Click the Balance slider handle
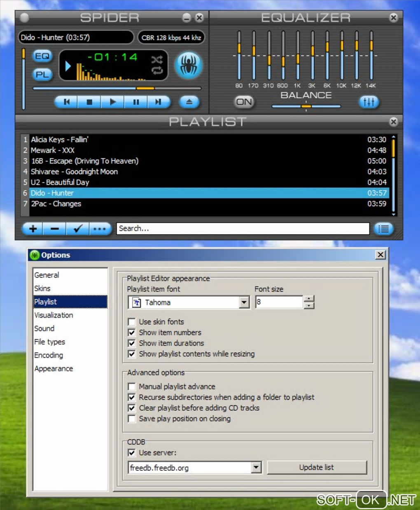 pyautogui.click(x=306, y=106)
